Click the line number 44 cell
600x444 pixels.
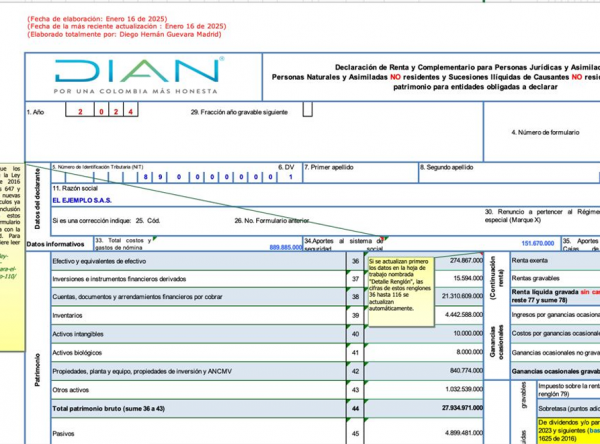click(355, 409)
